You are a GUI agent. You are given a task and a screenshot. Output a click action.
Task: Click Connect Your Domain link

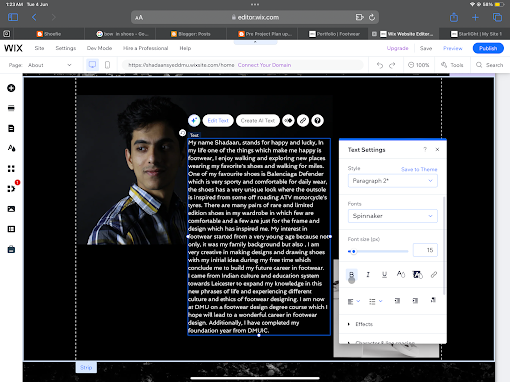264,65
